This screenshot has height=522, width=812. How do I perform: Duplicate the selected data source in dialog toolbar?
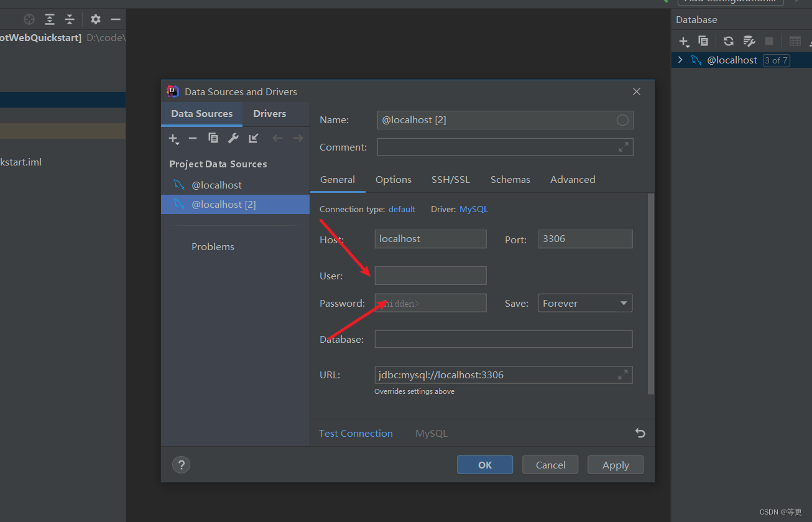point(213,138)
